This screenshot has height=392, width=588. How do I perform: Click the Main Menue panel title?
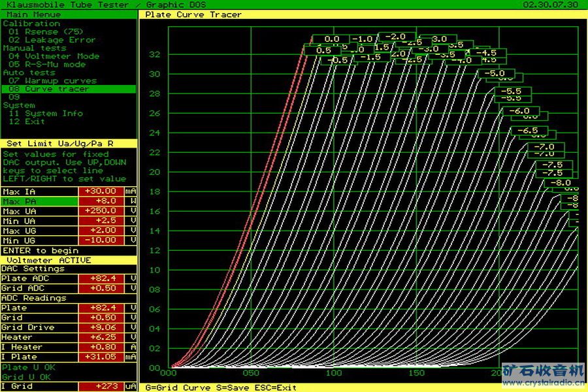tap(34, 14)
